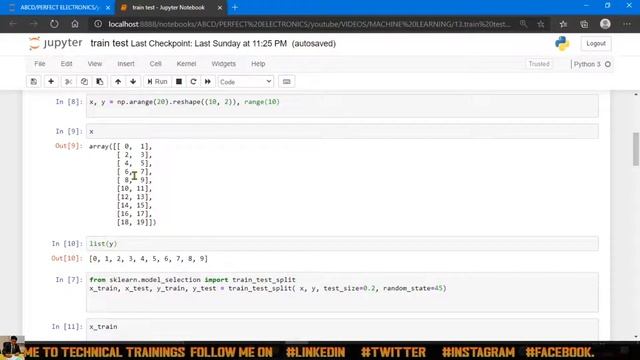Go to the browser home page

pos(75,24)
